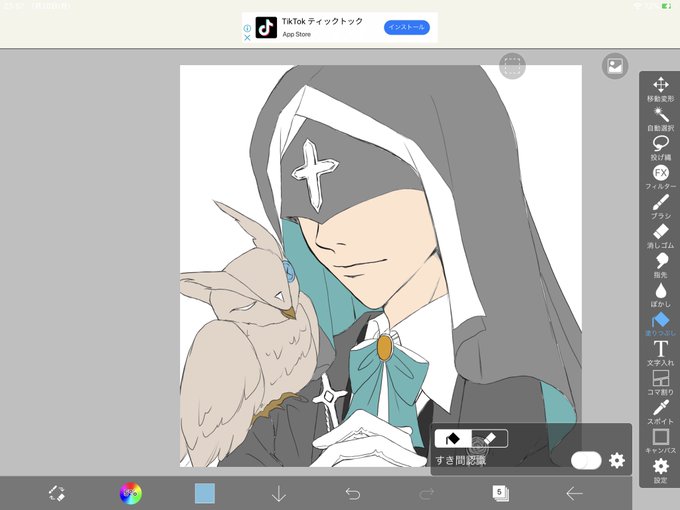Select the 指先 smudge tool
This screenshot has height=510, width=680.
[660, 265]
